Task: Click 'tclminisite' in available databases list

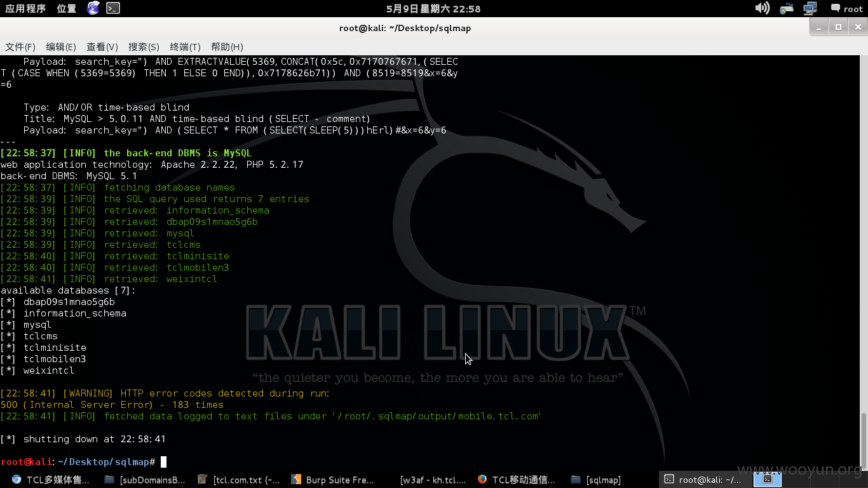Action: point(55,348)
